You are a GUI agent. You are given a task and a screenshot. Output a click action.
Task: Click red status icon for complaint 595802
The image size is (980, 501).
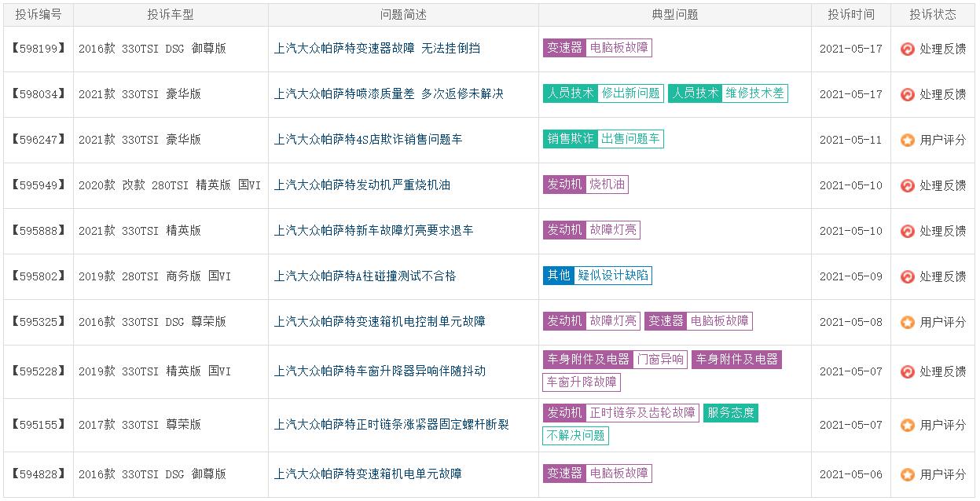(908, 276)
